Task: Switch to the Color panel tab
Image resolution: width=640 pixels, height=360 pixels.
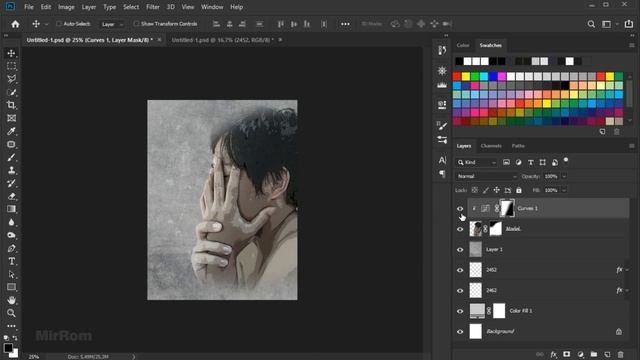Action: pos(463,45)
